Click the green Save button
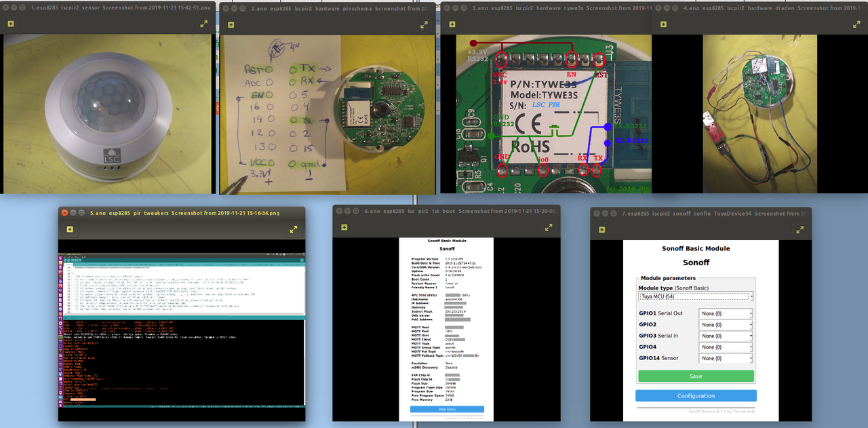Image resolution: width=868 pixels, height=428 pixels. (696, 376)
